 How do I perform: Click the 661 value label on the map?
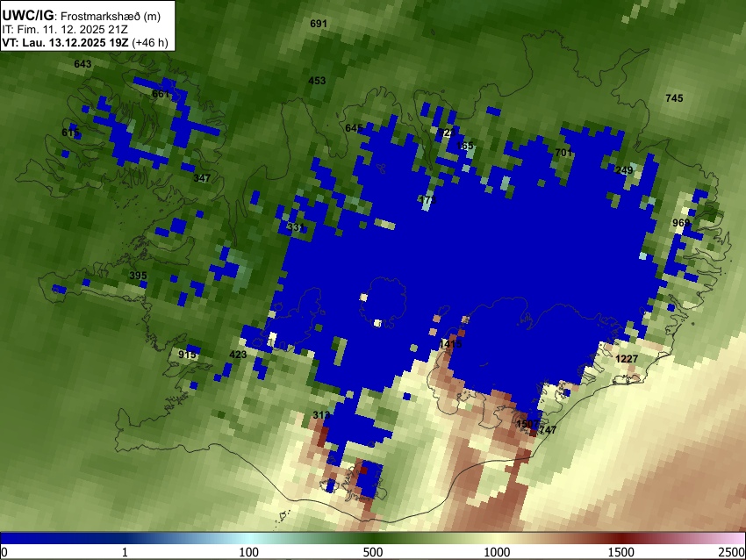[x=161, y=94]
